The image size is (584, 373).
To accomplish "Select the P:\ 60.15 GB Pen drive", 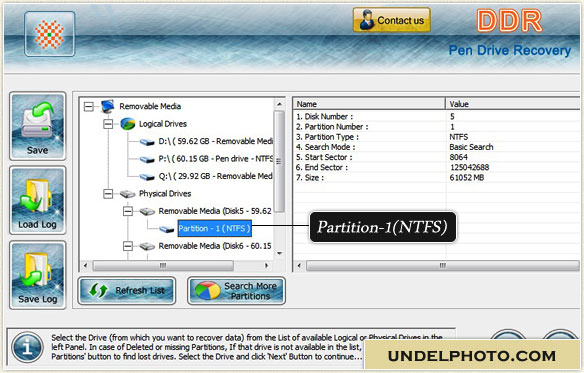I will (216, 159).
